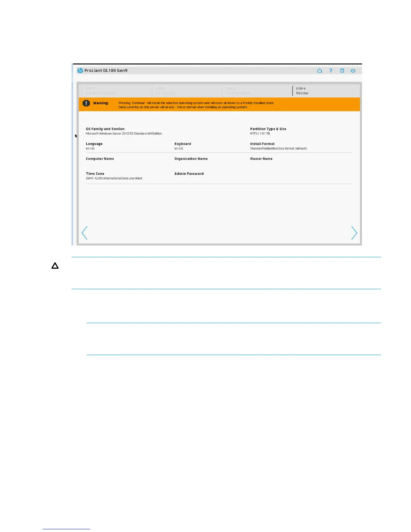Click the NTFS / 1.81 TB value
Image resolution: width=411 pixels, height=532 pixels.
coord(260,134)
